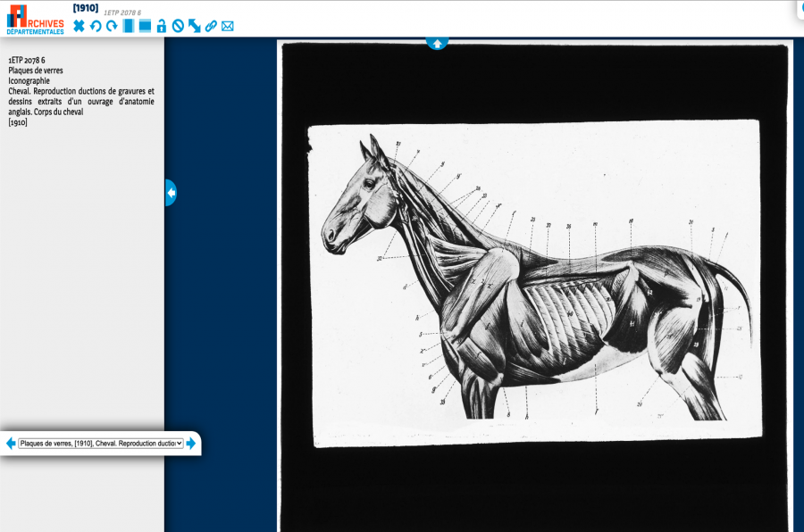The height and width of the screenshot is (532, 804).
Task: Select the '1ETP 2078 6' italic reference
Action: pos(122,12)
